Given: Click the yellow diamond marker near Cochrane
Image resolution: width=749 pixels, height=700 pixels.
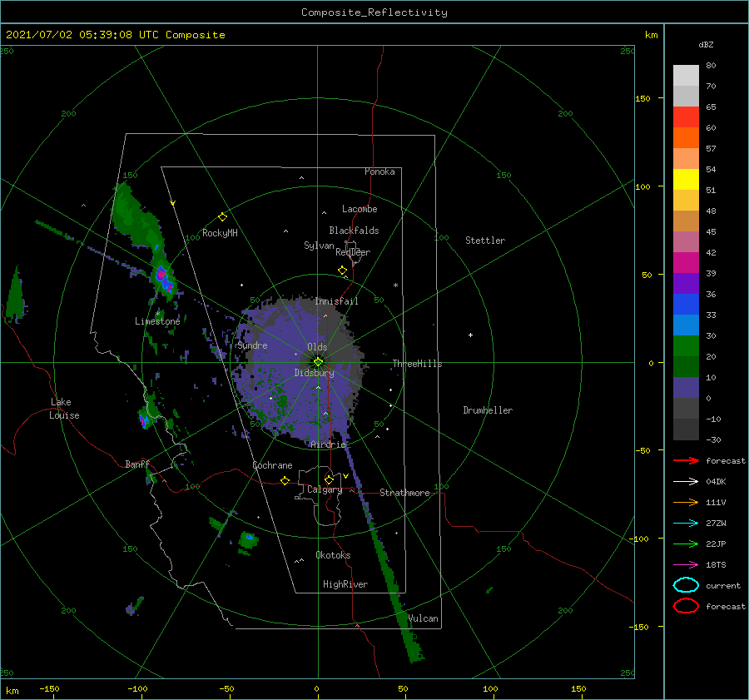Looking at the screenshot, I should coord(285,480).
